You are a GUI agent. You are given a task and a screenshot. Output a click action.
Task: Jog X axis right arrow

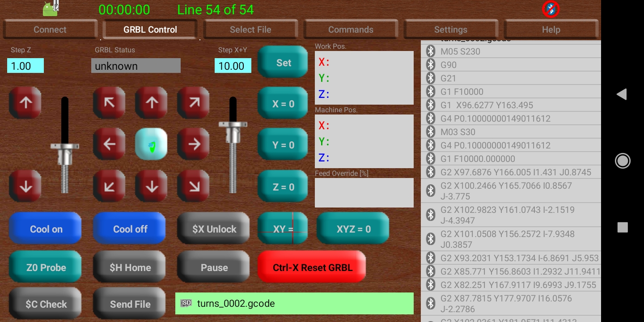pyautogui.click(x=194, y=144)
